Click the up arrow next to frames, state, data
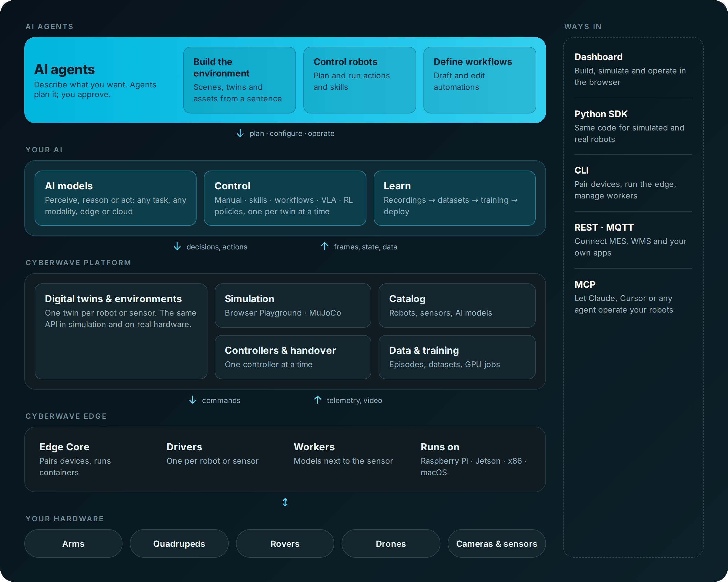728x582 pixels. [x=324, y=247]
